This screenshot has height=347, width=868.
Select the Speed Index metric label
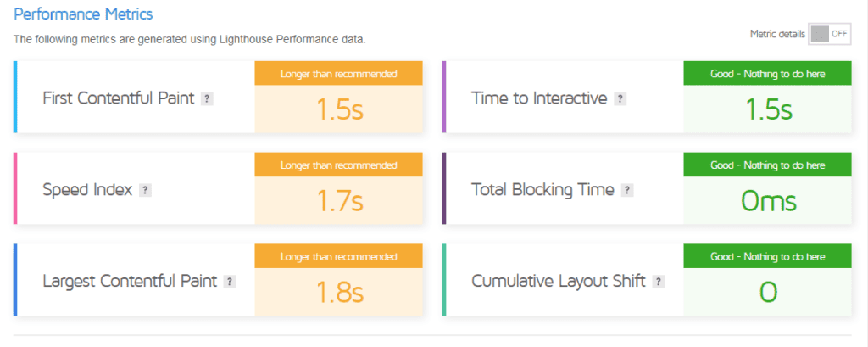[x=87, y=190]
